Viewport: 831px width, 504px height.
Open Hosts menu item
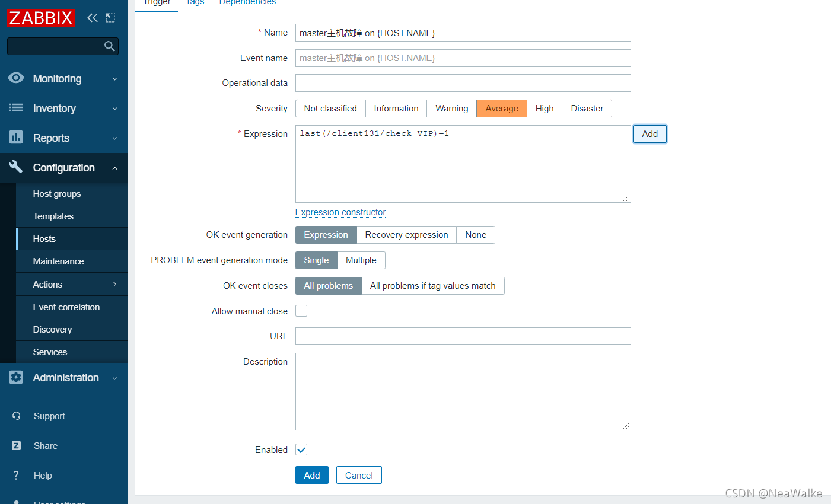(x=72, y=239)
